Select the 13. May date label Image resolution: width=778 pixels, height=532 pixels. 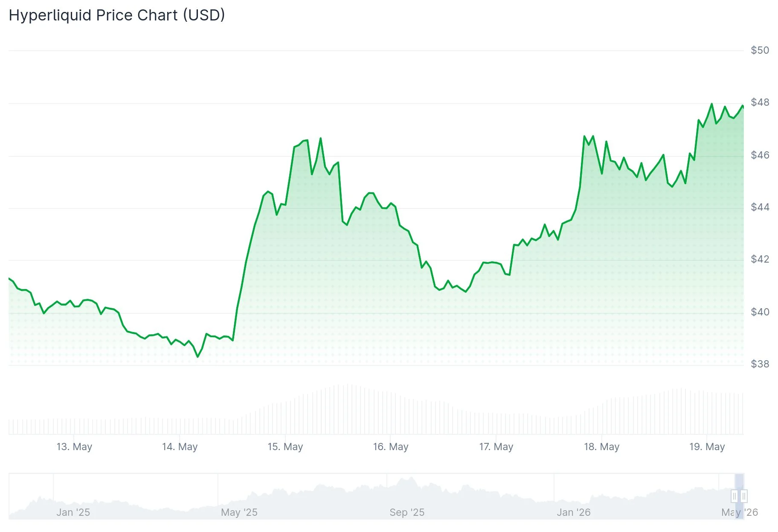point(74,447)
